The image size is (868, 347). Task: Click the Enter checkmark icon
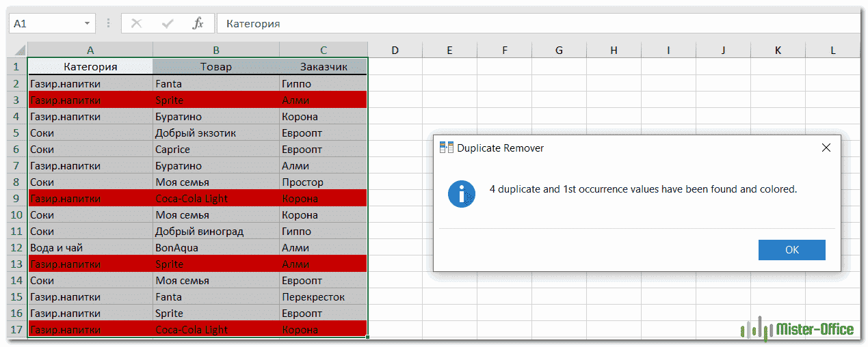(167, 23)
